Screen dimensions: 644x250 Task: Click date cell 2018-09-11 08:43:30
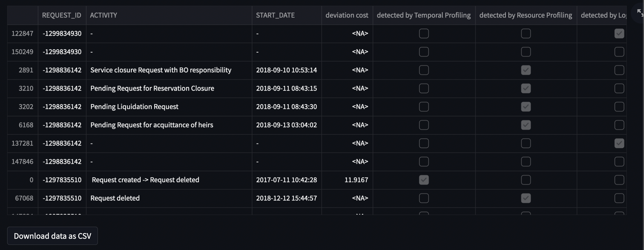(x=287, y=107)
